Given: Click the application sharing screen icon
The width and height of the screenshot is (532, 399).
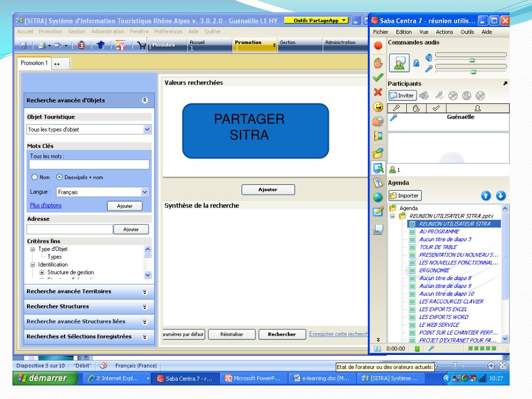Looking at the screenshot, I should [x=378, y=168].
